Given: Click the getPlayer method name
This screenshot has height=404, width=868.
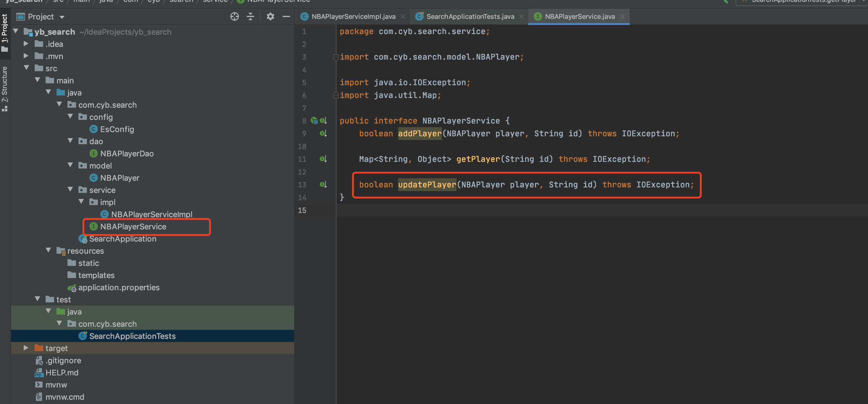Looking at the screenshot, I should 478,159.
